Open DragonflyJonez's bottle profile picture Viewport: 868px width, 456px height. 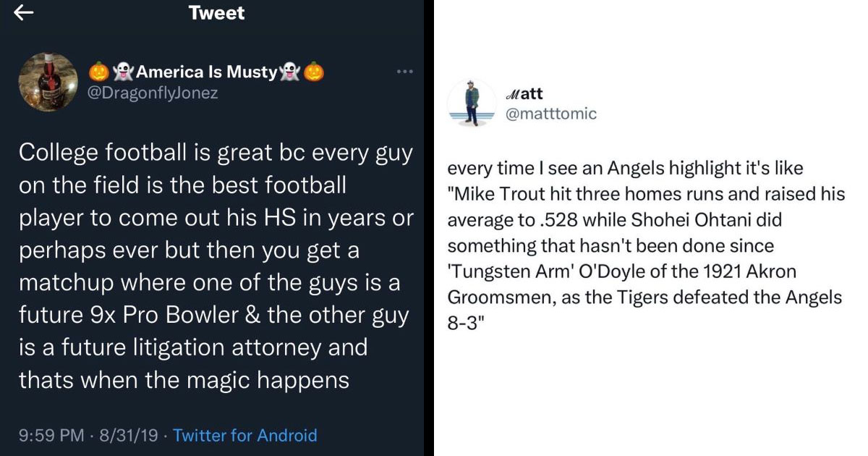pyautogui.click(x=48, y=83)
